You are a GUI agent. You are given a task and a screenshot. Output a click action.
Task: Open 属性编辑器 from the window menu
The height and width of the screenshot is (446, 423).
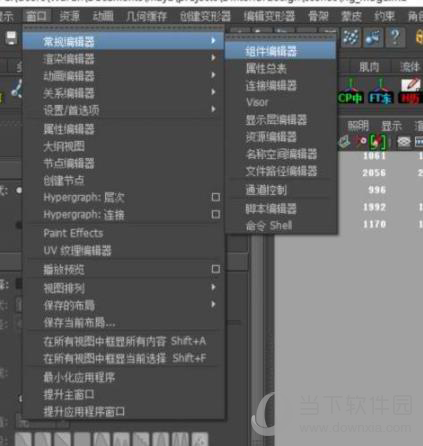point(123,129)
